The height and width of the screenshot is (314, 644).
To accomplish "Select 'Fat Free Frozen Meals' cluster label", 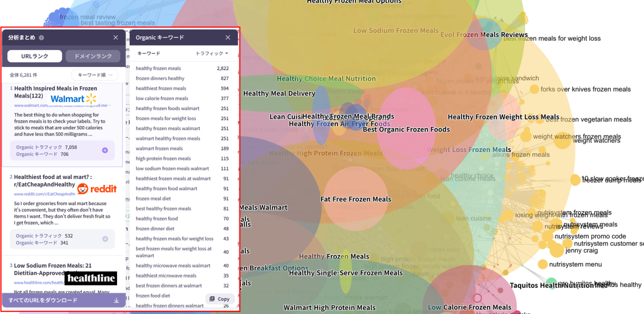I will (356, 199).
